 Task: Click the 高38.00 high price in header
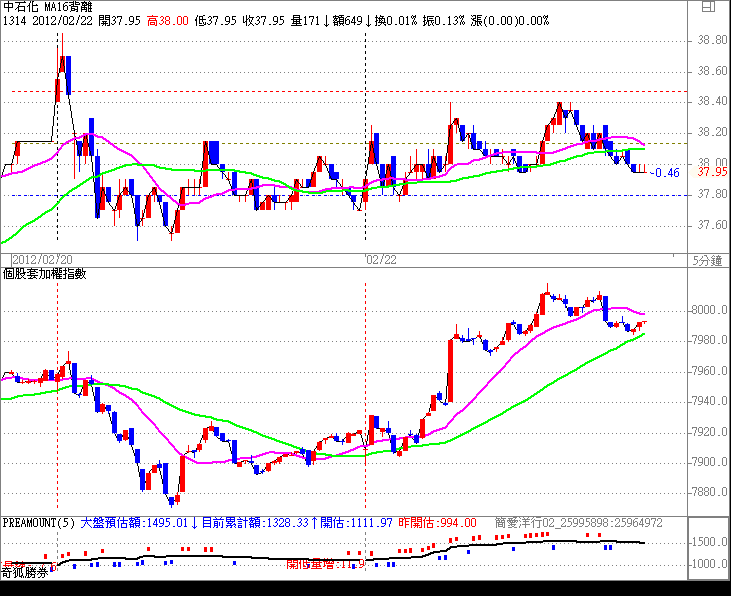tap(168, 20)
